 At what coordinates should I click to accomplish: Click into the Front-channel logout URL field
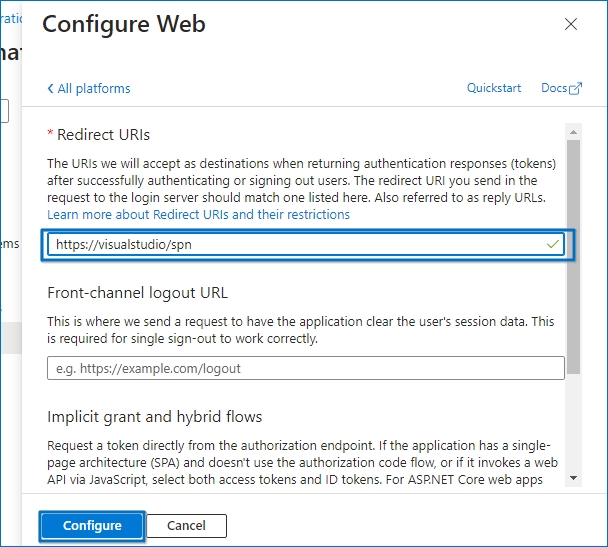coord(306,368)
